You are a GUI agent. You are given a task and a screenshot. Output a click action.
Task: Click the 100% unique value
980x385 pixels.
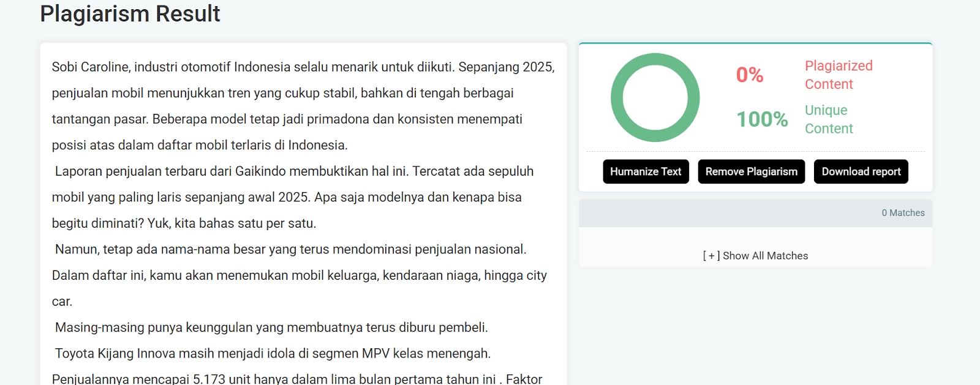(762, 119)
